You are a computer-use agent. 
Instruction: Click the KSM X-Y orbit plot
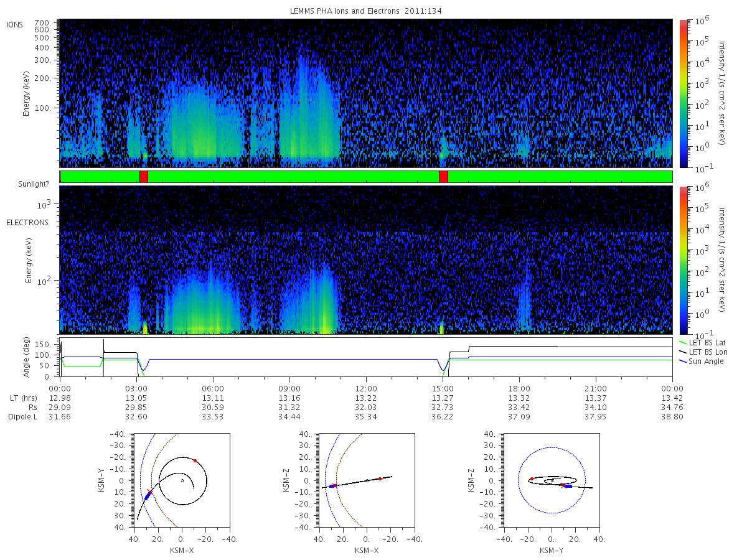[181, 480]
